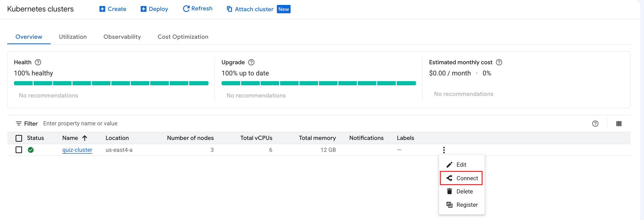Click the green status check icon
Screen dimensions: 644x220
31,150
